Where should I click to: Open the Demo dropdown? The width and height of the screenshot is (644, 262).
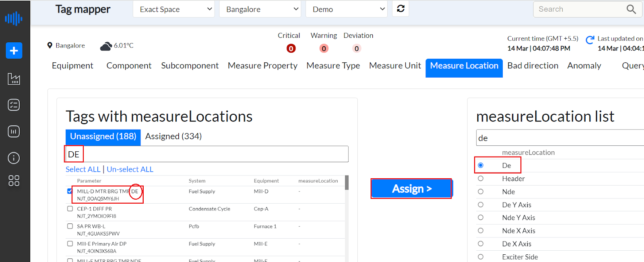346,9
